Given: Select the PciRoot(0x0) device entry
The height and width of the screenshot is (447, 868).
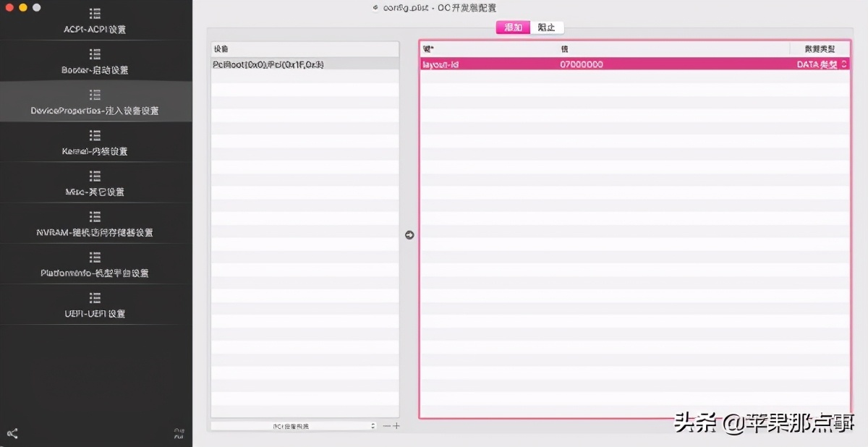Looking at the screenshot, I should point(268,64).
